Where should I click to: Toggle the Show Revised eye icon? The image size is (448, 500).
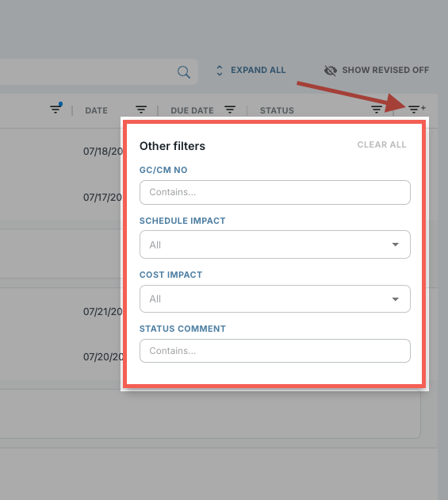[331, 71]
